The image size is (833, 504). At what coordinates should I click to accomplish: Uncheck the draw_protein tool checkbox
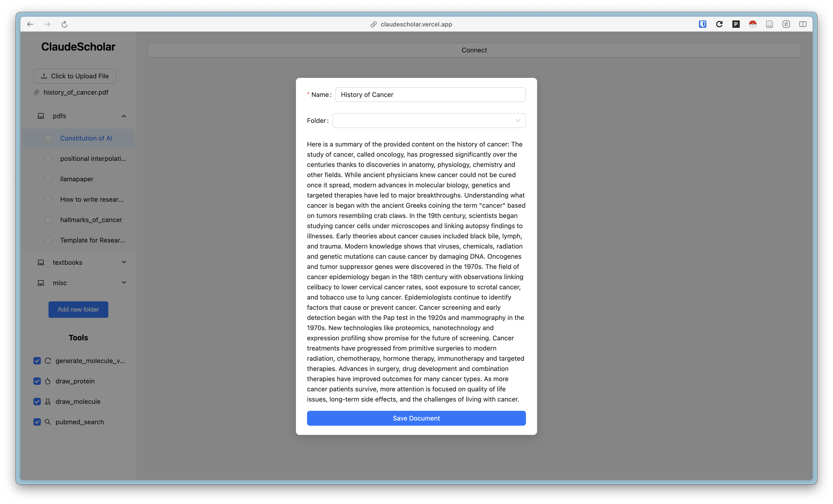pos(37,381)
